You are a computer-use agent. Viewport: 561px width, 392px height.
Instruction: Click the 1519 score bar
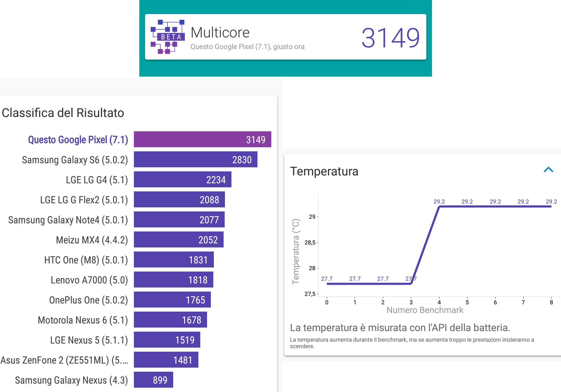tap(167, 340)
